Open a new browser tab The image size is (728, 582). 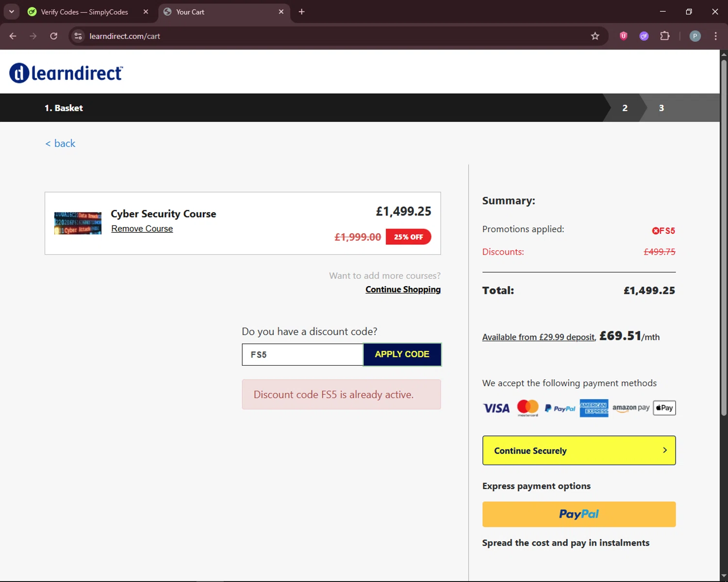point(301,12)
